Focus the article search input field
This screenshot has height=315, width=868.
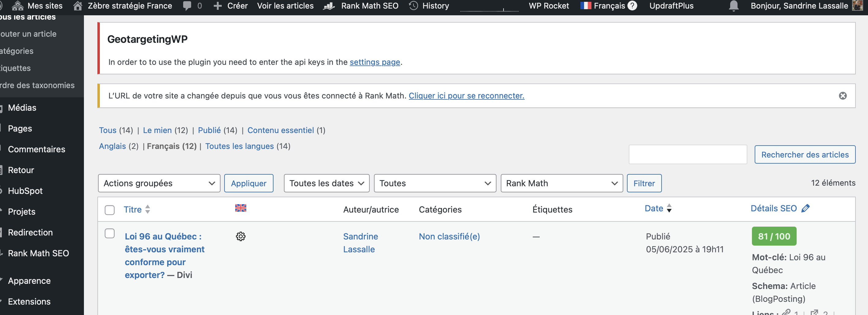click(x=687, y=155)
